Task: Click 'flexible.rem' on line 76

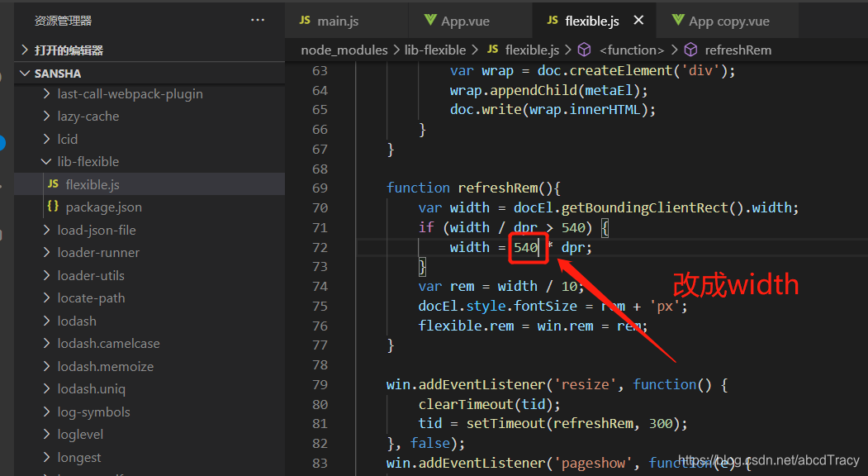Action: click(x=466, y=326)
